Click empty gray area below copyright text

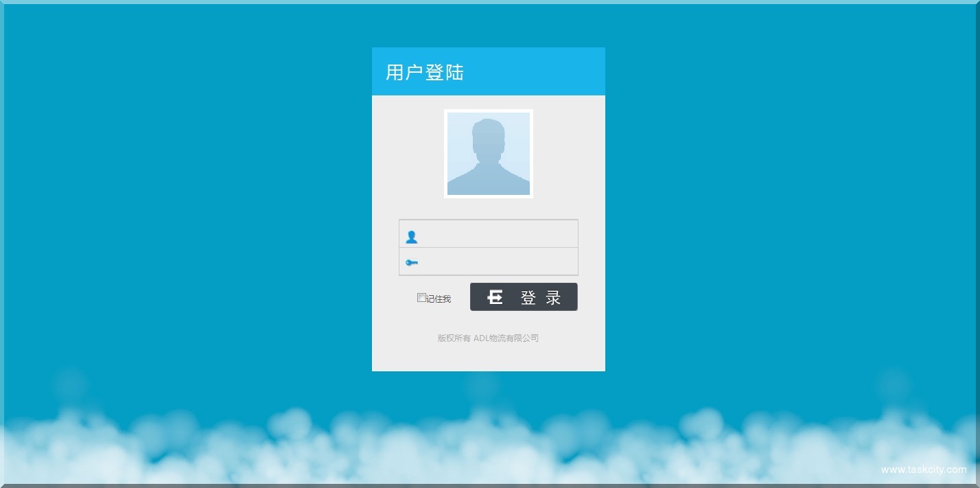(488, 358)
